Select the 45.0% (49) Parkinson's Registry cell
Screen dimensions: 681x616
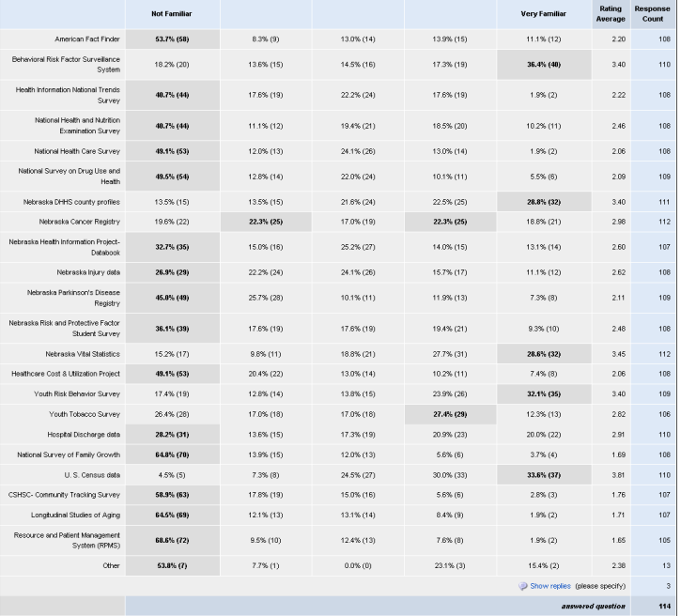(173, 298)
